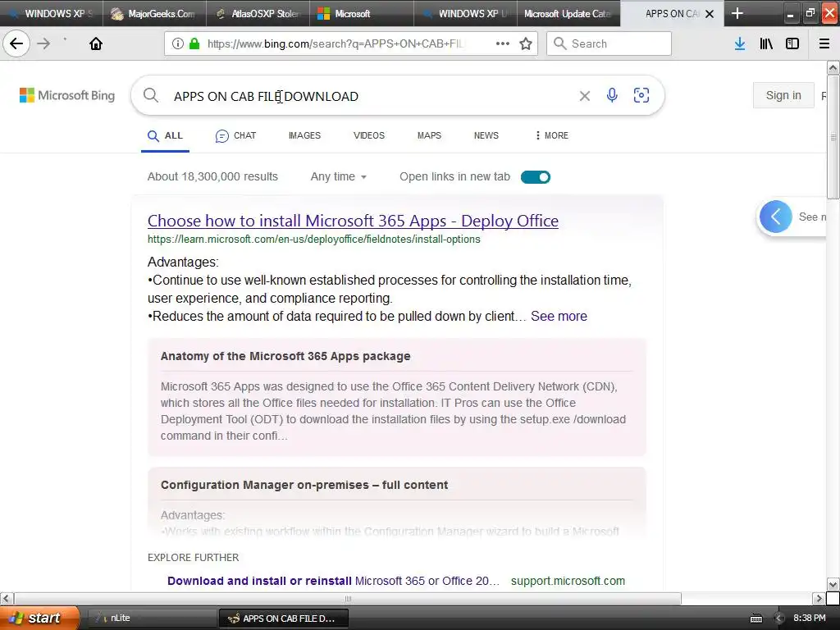The height and width of the screenshot is (630, 840).
Task: Click the Windows start button
Action: (39, 618)
